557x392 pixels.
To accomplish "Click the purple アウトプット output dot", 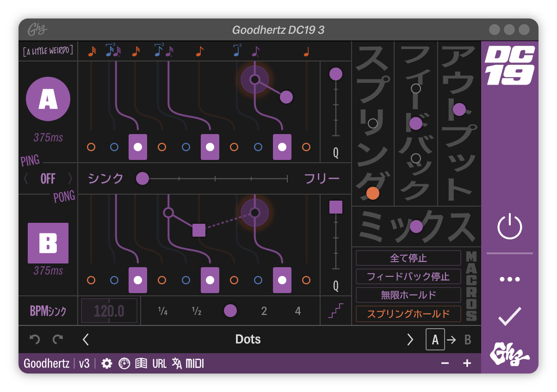I will (x=459, y=110).
